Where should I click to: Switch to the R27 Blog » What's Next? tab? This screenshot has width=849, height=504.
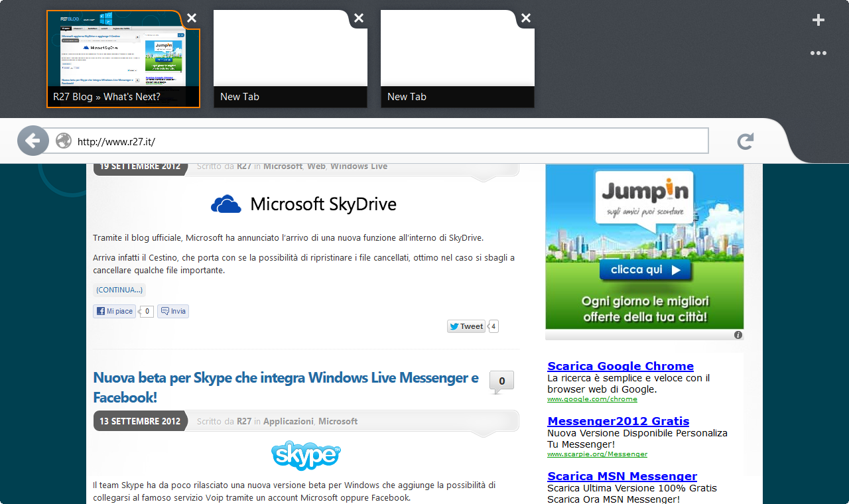tap(123, 59)
